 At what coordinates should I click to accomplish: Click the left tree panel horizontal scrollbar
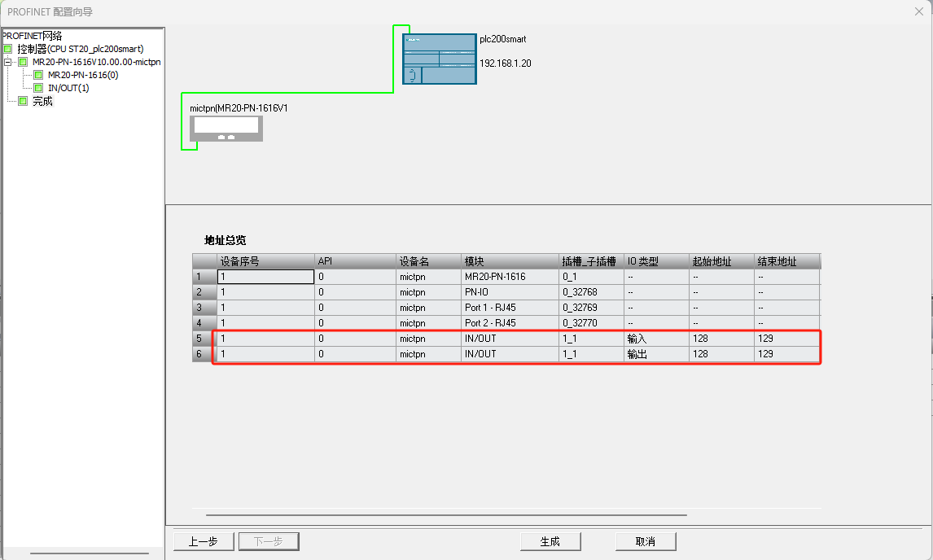90,553
